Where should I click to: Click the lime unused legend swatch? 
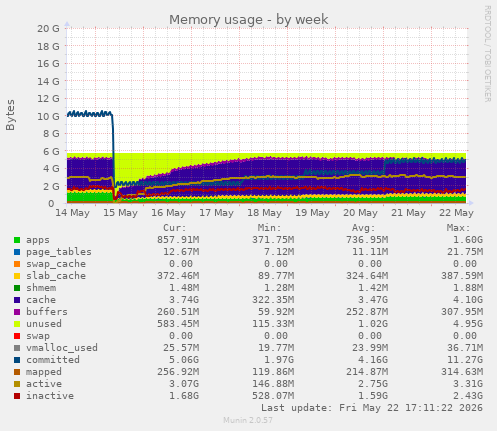click(17, 324)
